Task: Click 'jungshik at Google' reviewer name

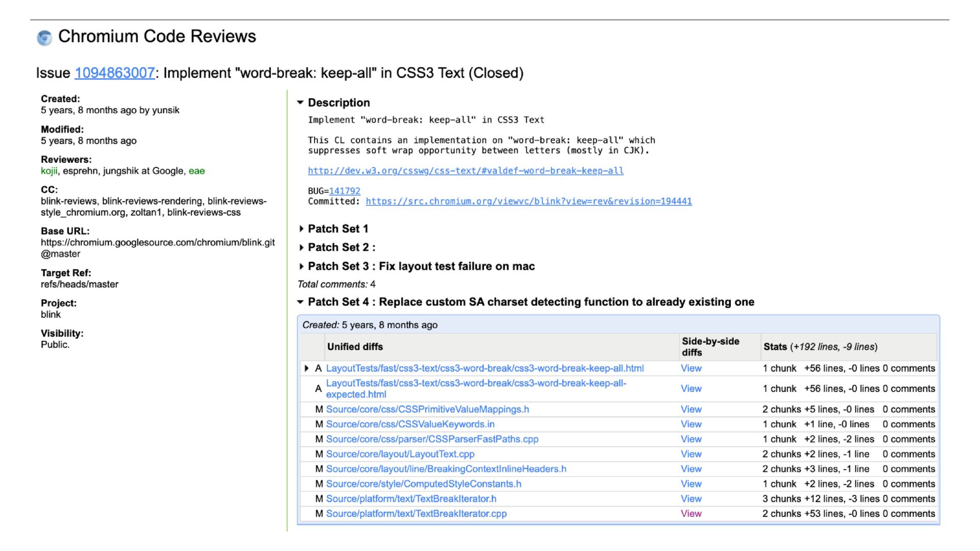Action: click(x=143, y=171)
